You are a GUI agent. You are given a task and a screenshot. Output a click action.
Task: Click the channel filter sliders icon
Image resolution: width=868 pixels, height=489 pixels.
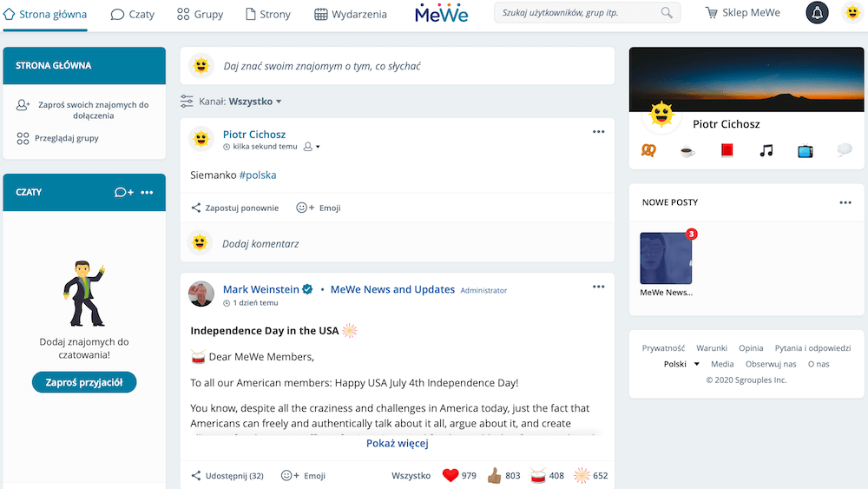click(x=187, y=102)
